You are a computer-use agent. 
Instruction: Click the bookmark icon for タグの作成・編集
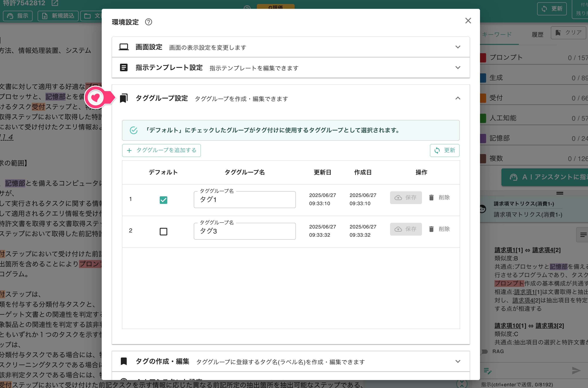[x=124, y=361]
